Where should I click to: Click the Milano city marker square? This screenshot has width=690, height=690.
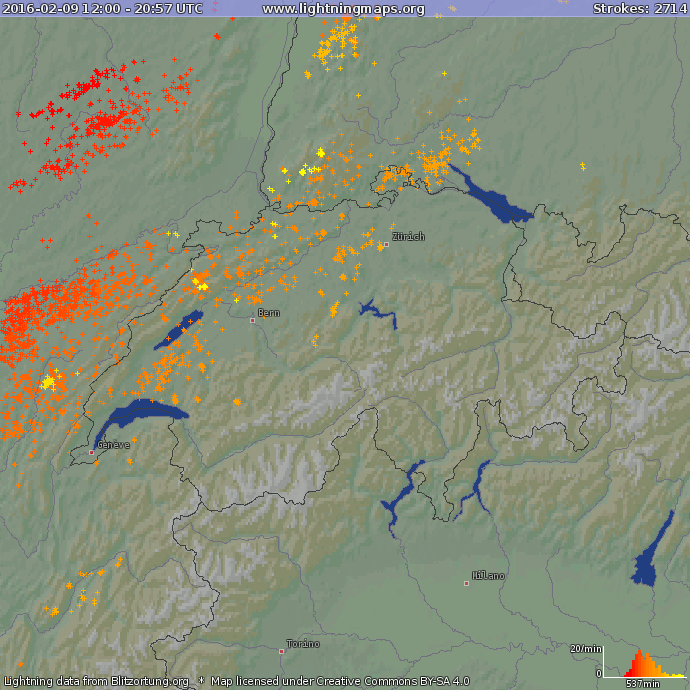(466, 584)
